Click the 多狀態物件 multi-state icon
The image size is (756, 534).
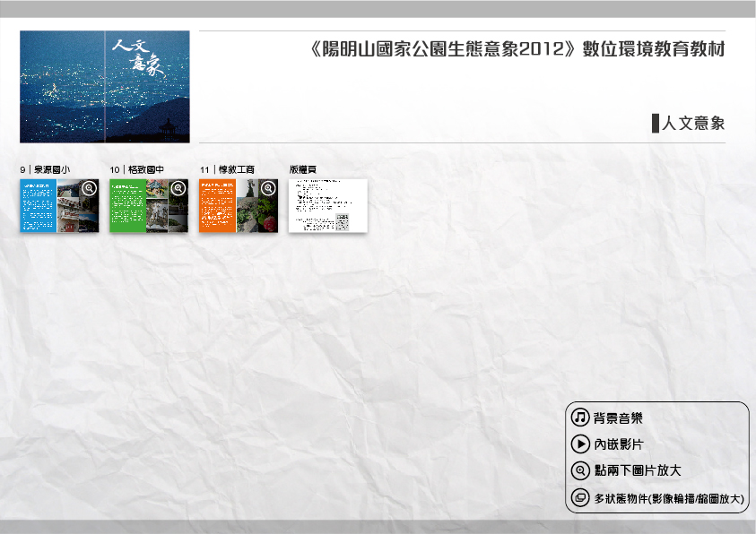[x=580, y=497]
